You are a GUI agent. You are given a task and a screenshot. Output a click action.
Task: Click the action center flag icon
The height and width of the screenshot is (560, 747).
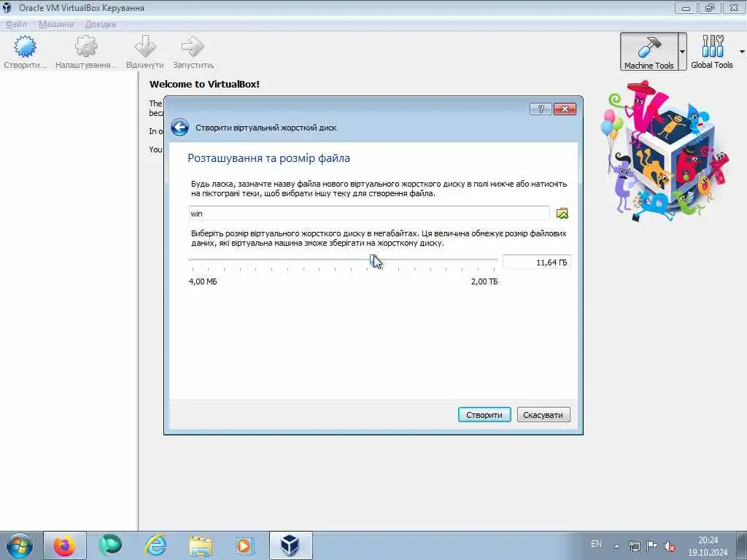point(651,545)
